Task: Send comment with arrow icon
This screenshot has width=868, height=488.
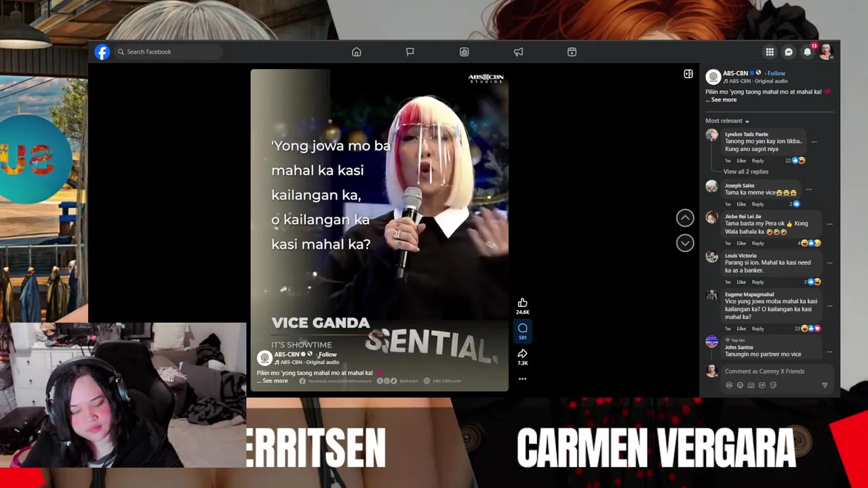Action: tap(825, 385)
